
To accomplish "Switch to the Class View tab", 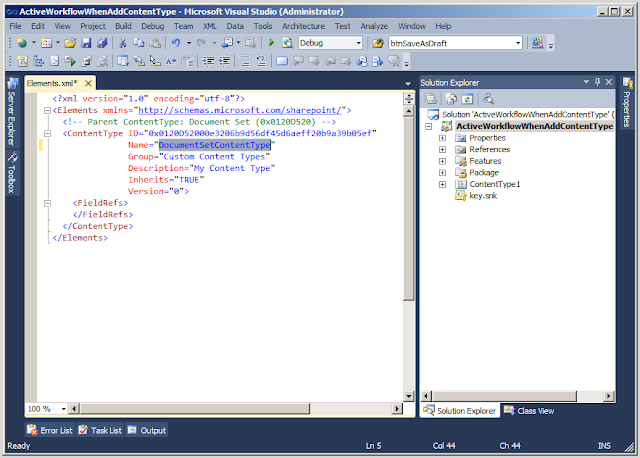I will tap(529, 411).
